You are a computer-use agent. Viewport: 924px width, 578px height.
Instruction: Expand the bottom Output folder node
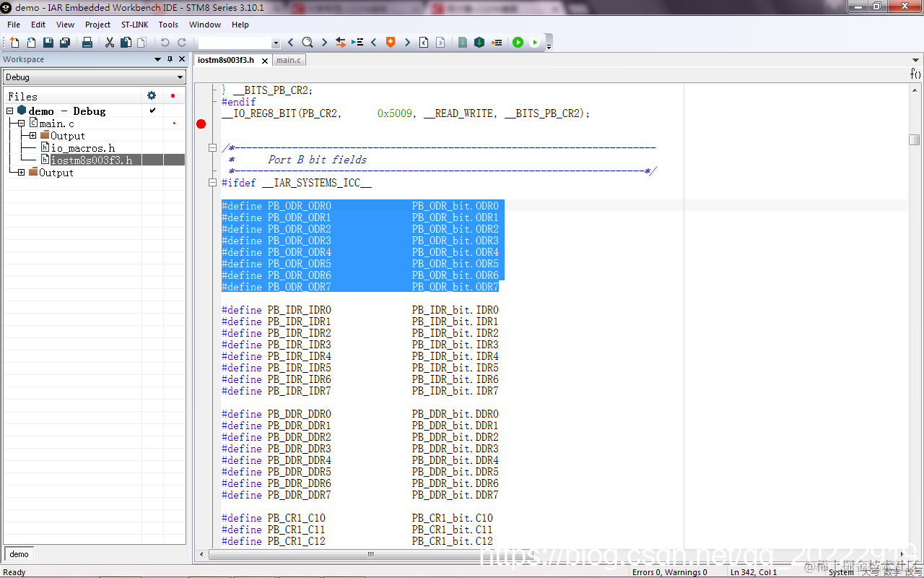(22, 173)
